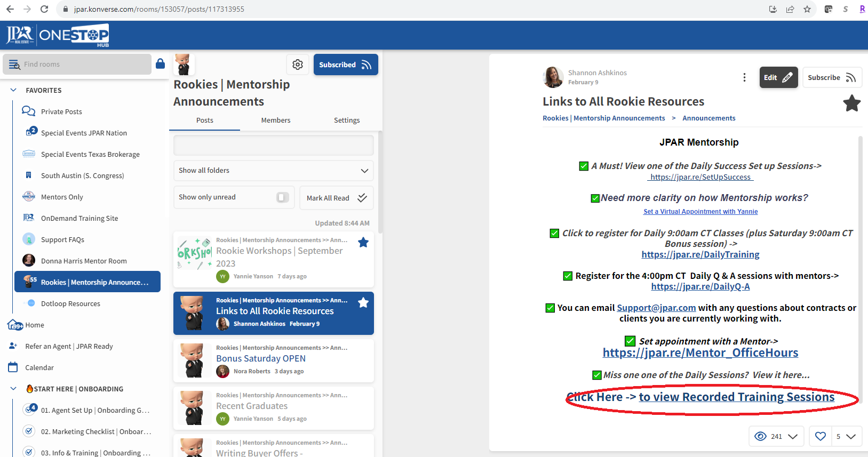Open Donna Harris Mentor Room
This screenshot has width=868, height=457.
[x=84, y=261]
